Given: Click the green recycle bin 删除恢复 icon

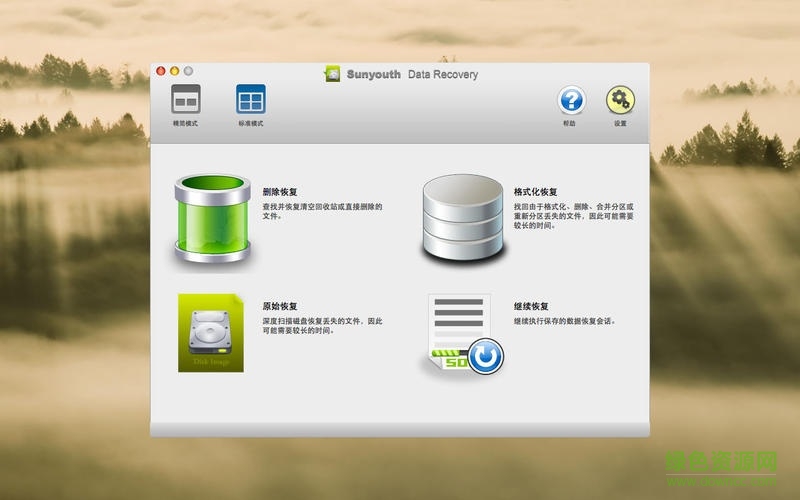Looking at the screenshot, I should tap(213, 218).
